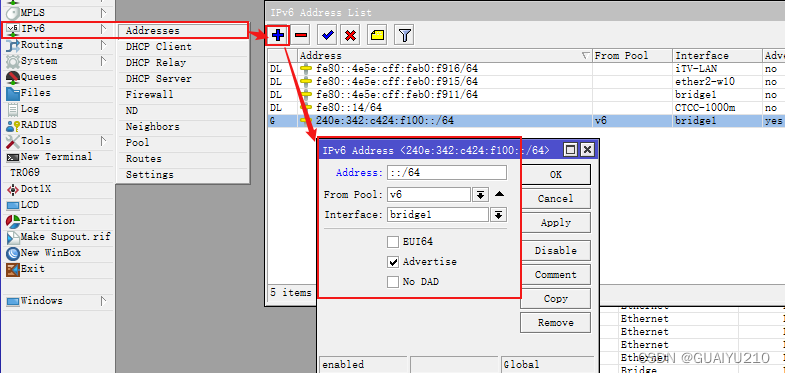
Task: Click the blue plus Add button
Action: click(x=278, y=35)
